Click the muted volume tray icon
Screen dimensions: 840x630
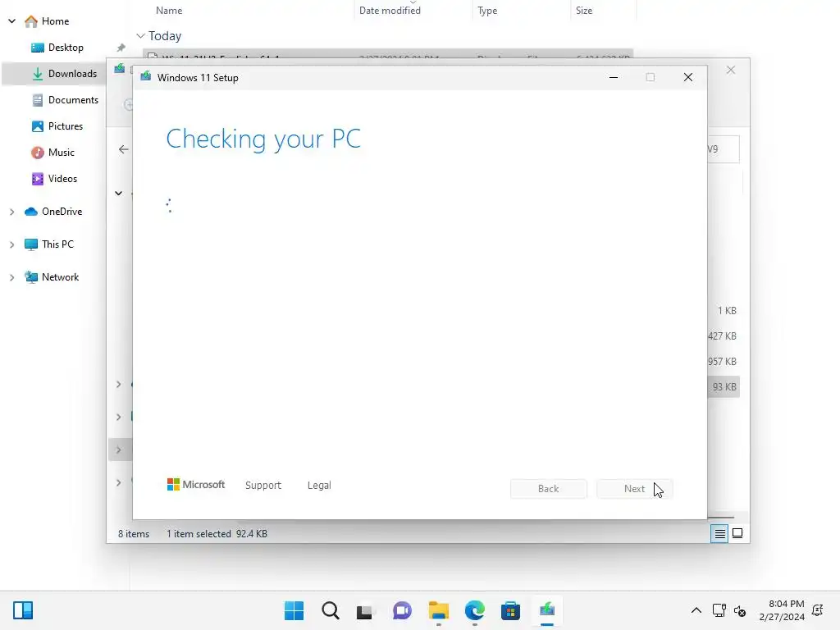point(740,610)
